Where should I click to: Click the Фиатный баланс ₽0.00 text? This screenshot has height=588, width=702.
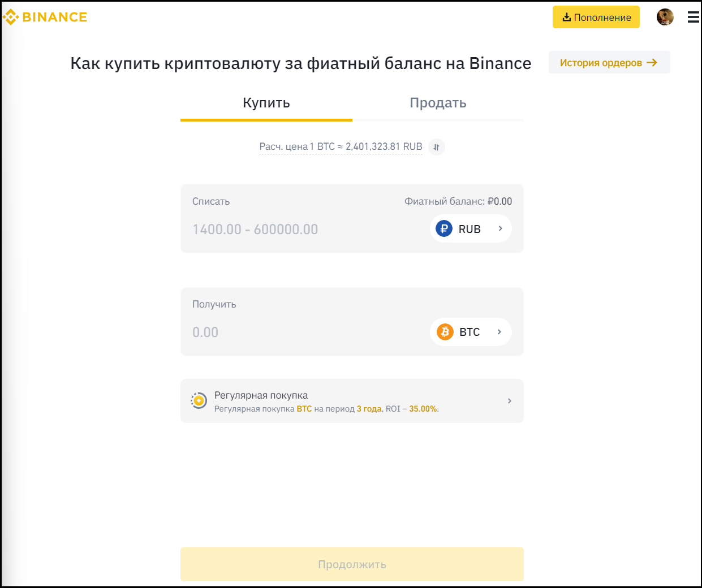click(458, 201)
